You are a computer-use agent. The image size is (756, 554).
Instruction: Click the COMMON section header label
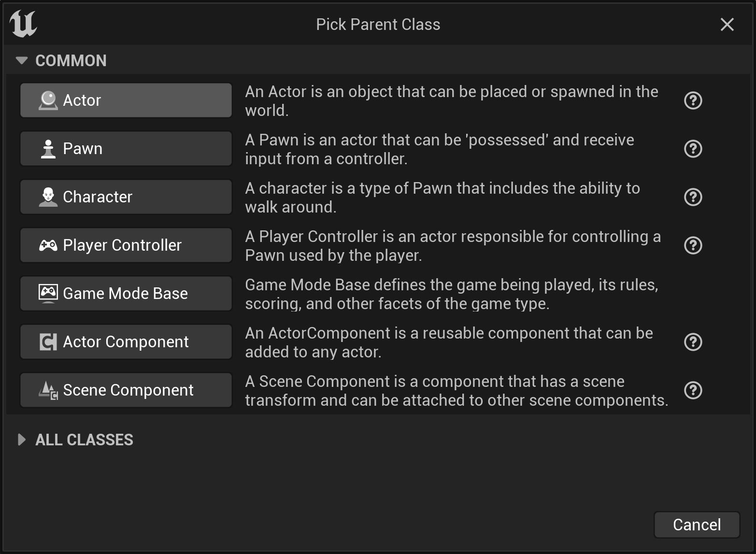pos(71,61)
